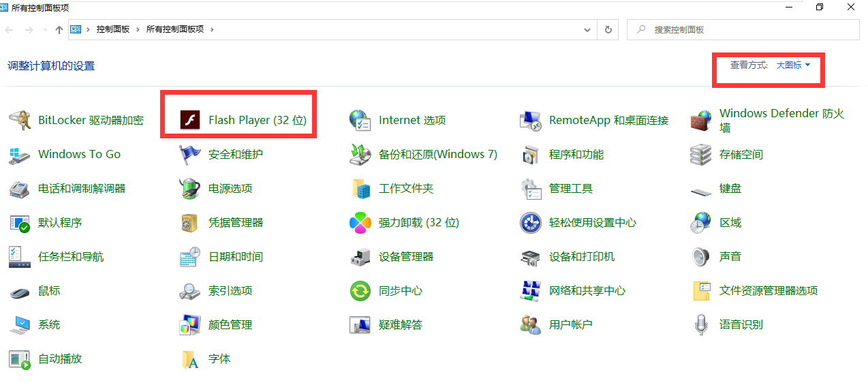This screenshot has width=868, height=383.
Task: Open the 电源选项 icon
Action: click(x=189, y=189)
